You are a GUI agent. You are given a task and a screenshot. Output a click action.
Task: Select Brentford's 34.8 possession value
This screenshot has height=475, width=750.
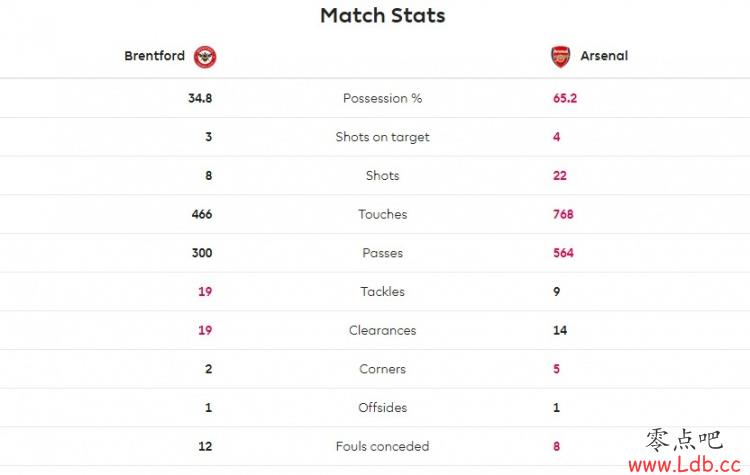200,98
